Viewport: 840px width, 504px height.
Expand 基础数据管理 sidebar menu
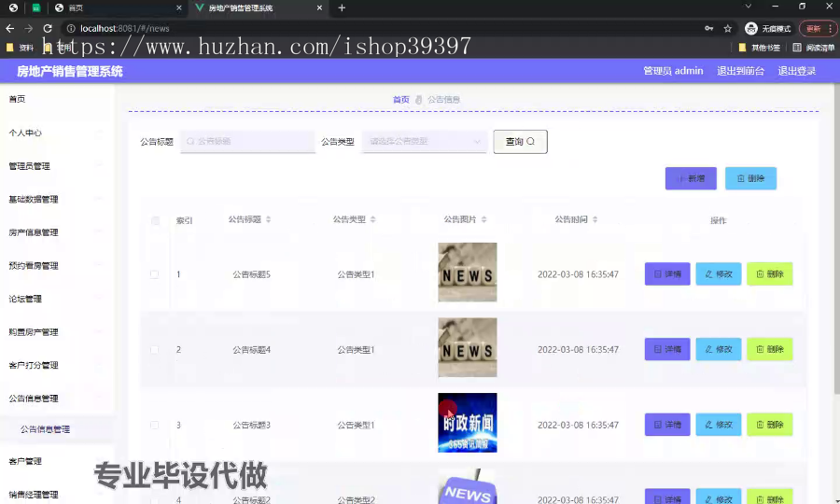tap(56, 199)
